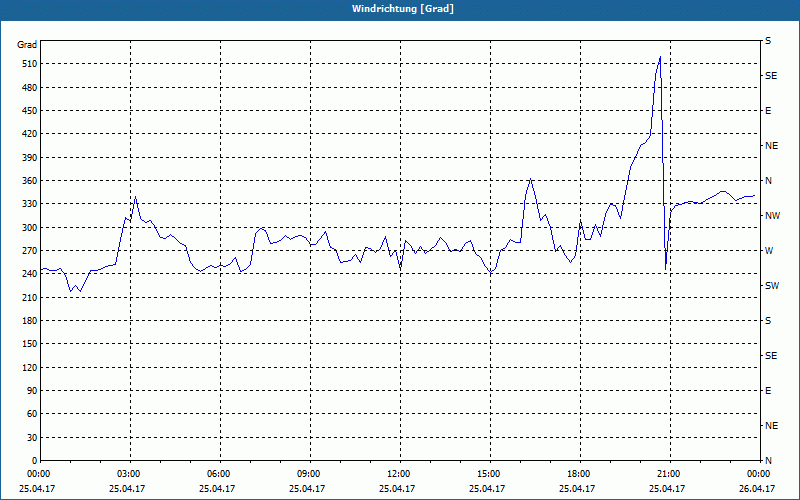
Task: Pick the 150 y-axis label
Action: pos(30,344)
